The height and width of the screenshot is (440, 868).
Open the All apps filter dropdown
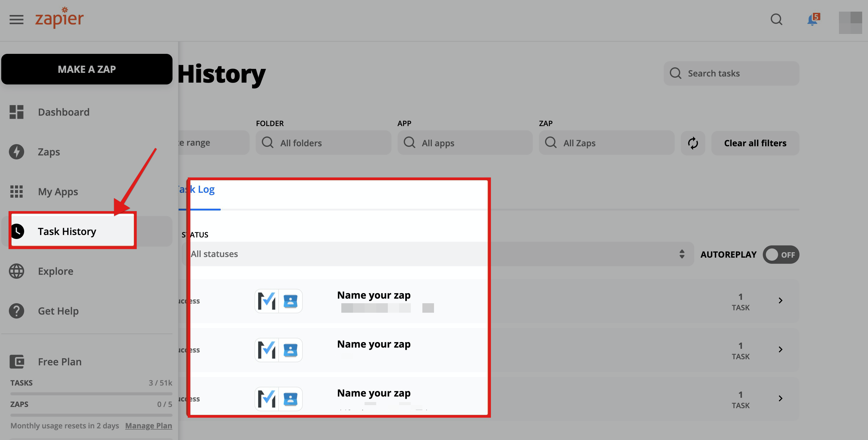tap(465, 143)
